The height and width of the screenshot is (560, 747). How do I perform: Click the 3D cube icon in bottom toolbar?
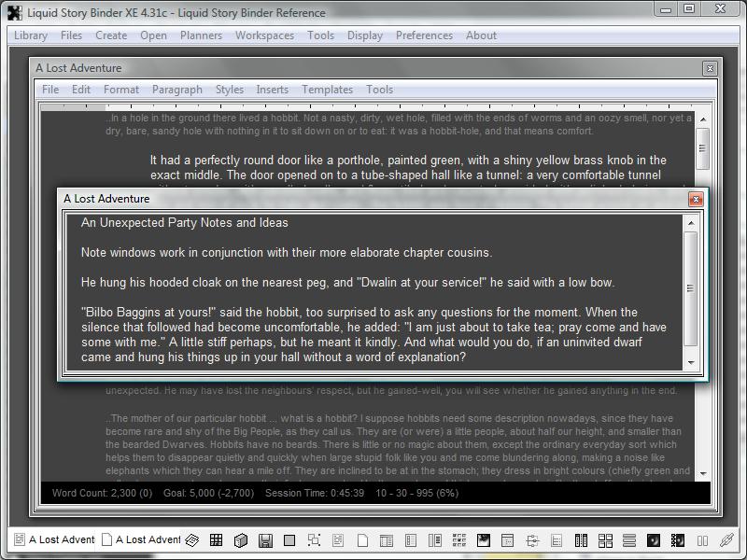tap(240, 540)
